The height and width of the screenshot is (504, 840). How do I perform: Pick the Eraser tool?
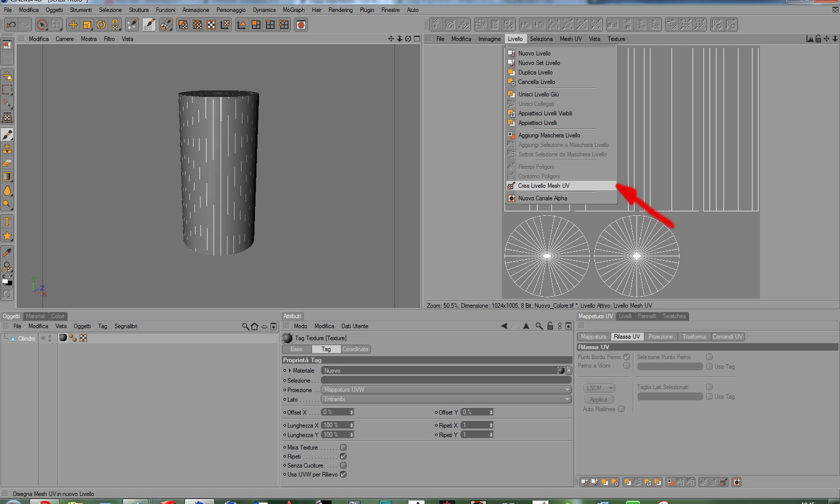pos(7,163)
